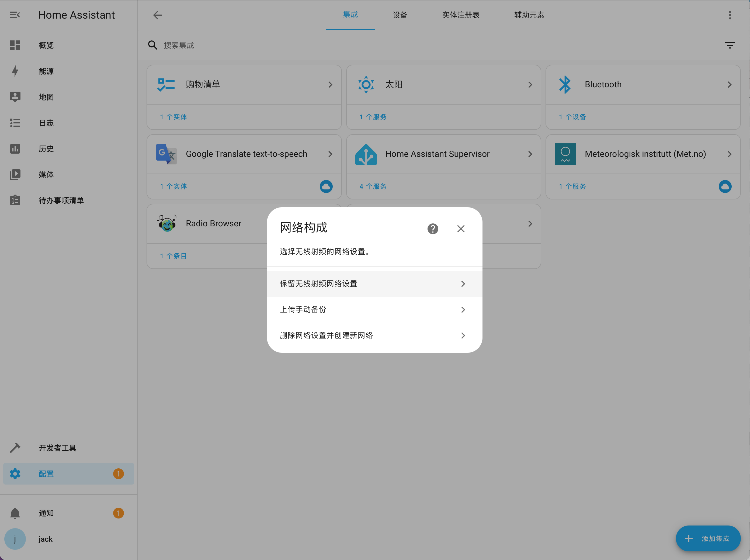This screenshot has width=750, height=560.
Task: Open the three-dot overflow menu
Action: (730, 15)
